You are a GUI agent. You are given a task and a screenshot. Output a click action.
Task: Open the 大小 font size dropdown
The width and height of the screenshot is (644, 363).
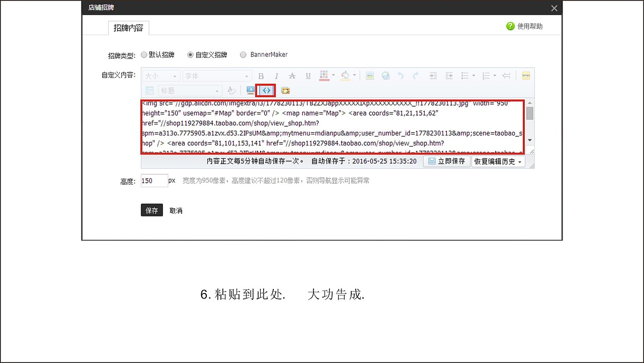click(x=161, y=76)
